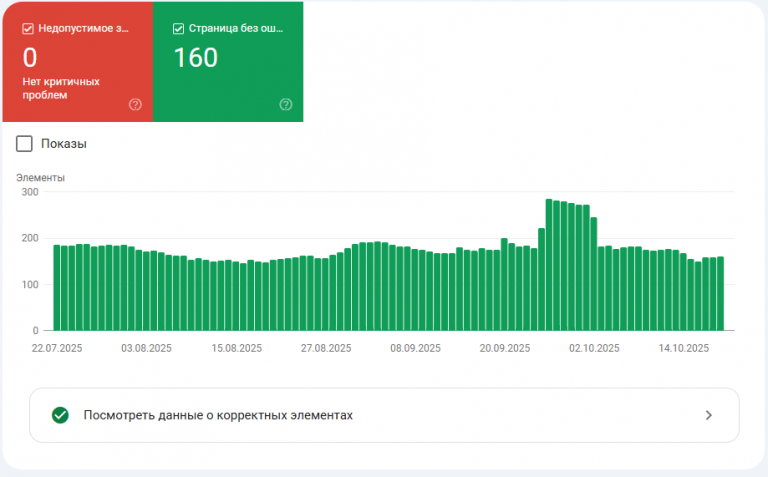Expand the chevron arrow in valid items row

[x=708, y=415]
